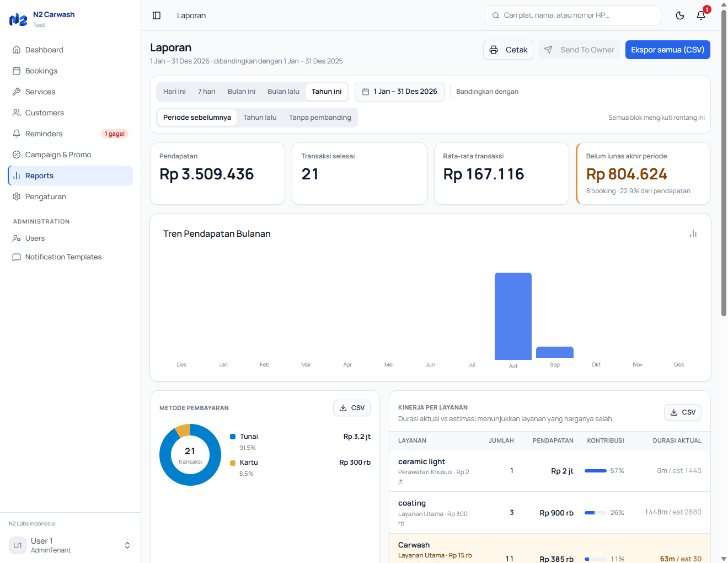Screen dimensions: 728x563
Task: Click the Sep bar in revenue chart
Action: 555,353
